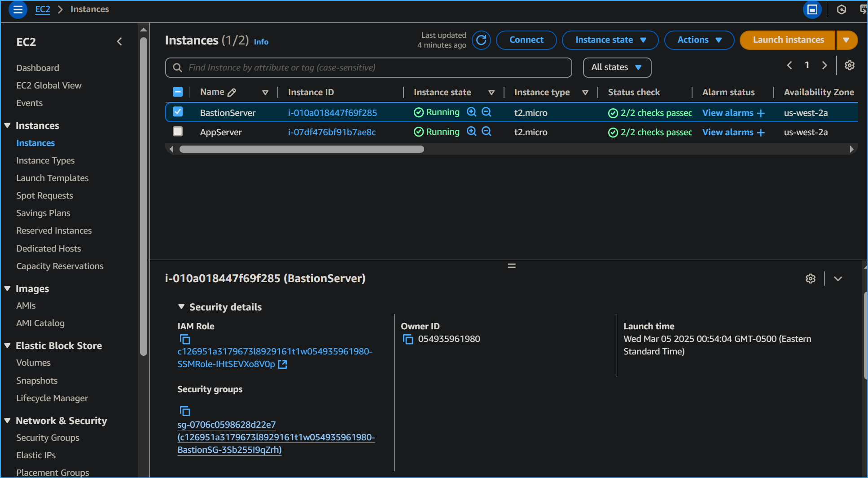Copy the Owner ID value
Image resolution: width=868 pixels, height=478 pixels.
tap(408, 339)
